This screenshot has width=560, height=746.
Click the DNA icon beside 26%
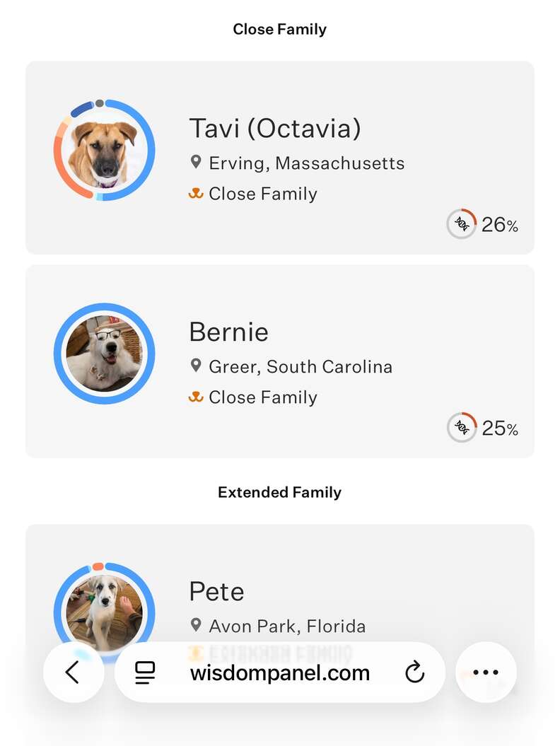(x=462, y=224)
